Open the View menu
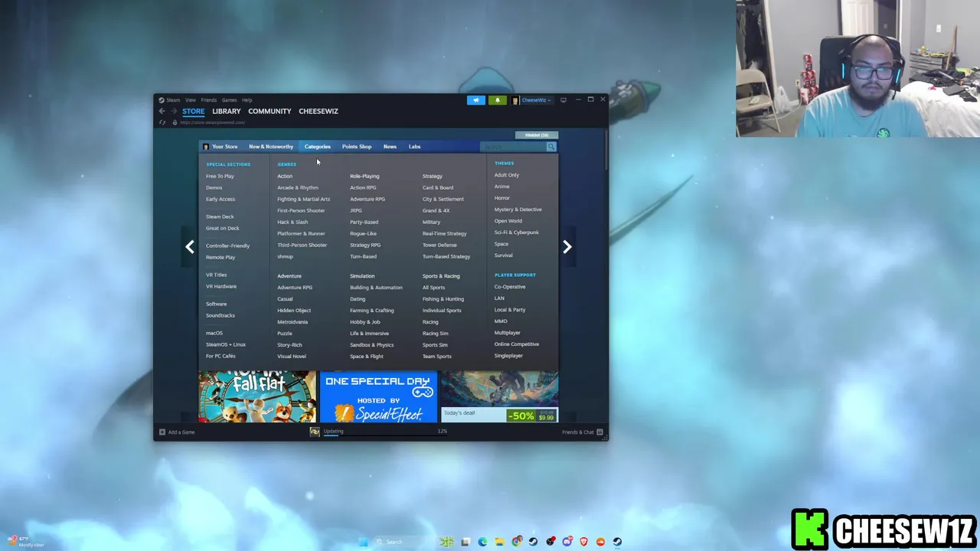The height and width of the screenshot is (551, 980). coord(191,100)
